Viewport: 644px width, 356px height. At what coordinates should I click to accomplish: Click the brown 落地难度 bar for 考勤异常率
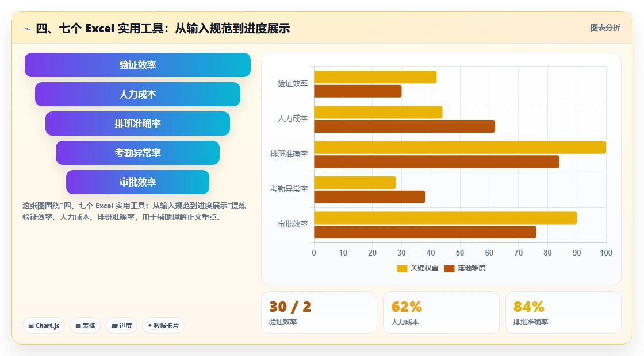(370, 197)
